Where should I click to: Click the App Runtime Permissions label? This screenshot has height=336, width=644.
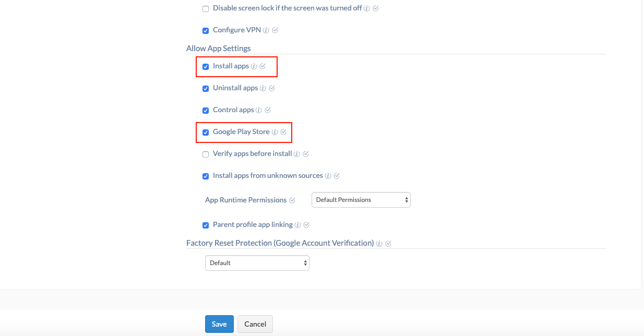[x=246, y=200]
